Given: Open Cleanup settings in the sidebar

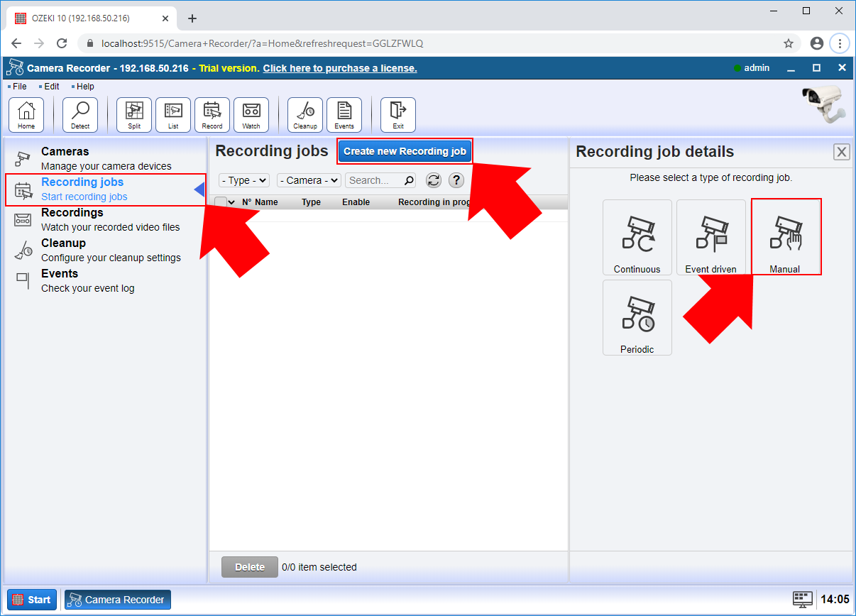Looking at the screenshot, I should pos(106,251).
